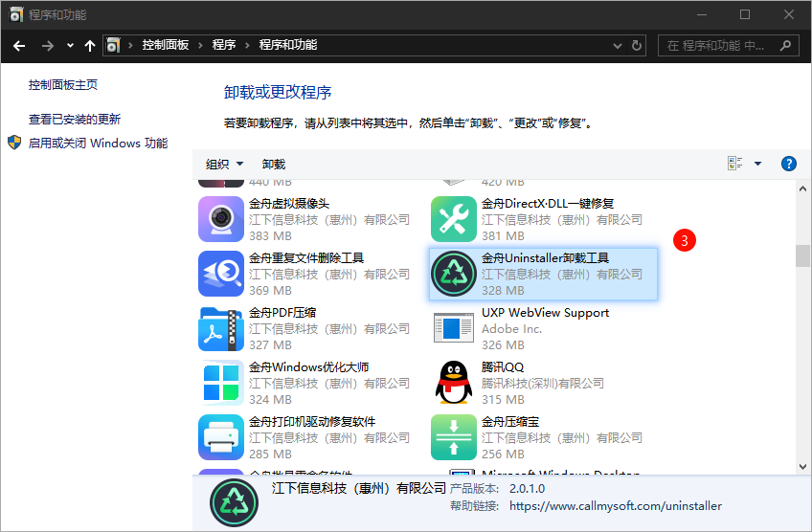Select the 金舟压缩宝 program name
Image resolution: width=812 pixels, height=532 pixels.
[510, 421]
